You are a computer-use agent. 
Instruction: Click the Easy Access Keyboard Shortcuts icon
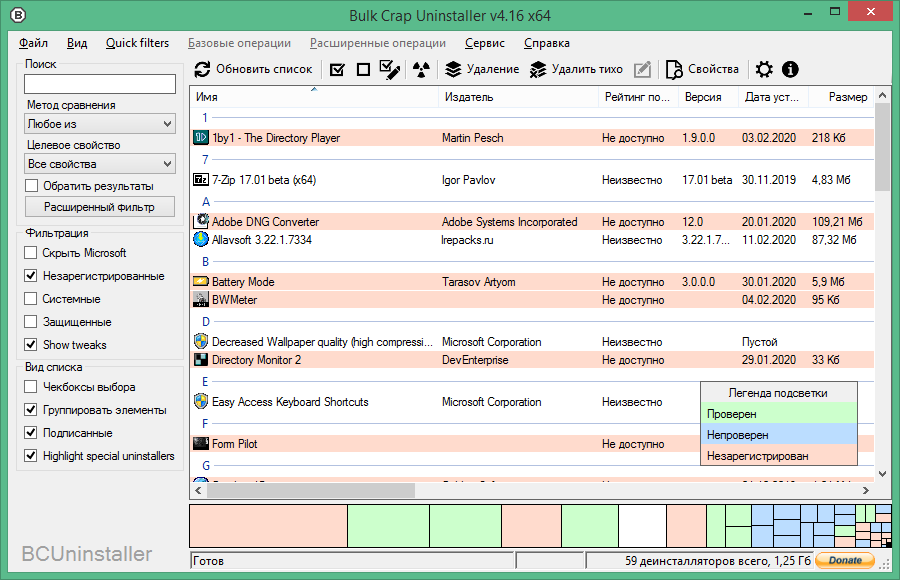[201, 401]
